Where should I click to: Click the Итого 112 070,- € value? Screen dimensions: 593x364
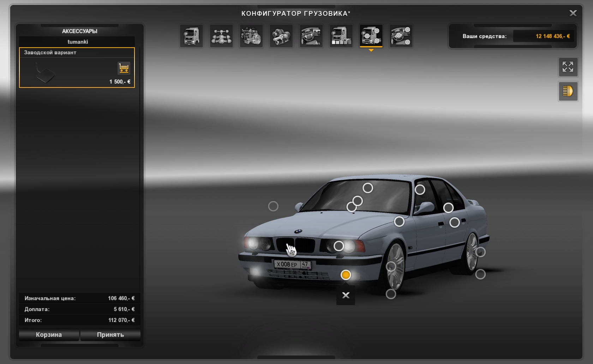[121, 320]
